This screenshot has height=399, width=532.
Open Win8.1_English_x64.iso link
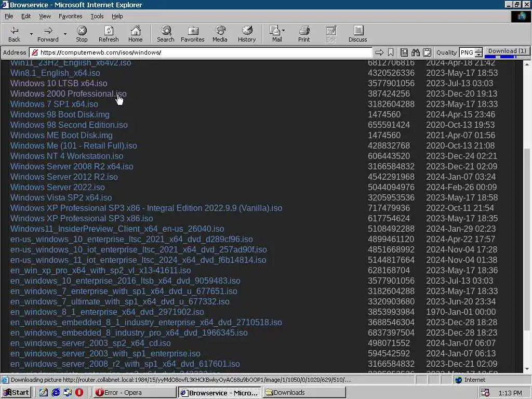tap(55, 73)
